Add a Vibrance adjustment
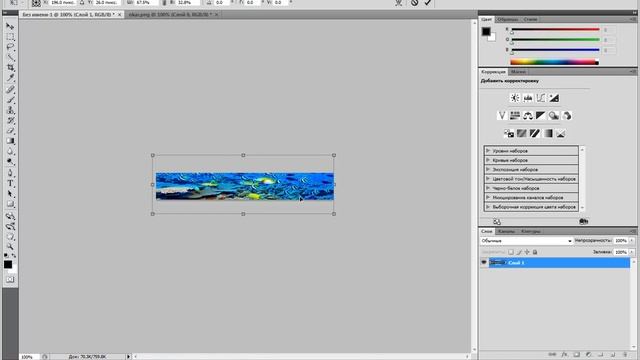This screenshot has height=360, width=640. (x=502, y=116)
